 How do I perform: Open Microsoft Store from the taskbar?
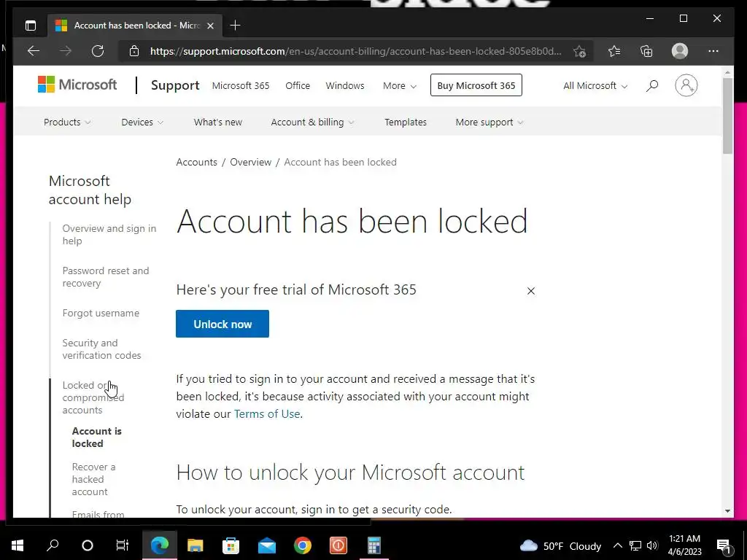231,545
